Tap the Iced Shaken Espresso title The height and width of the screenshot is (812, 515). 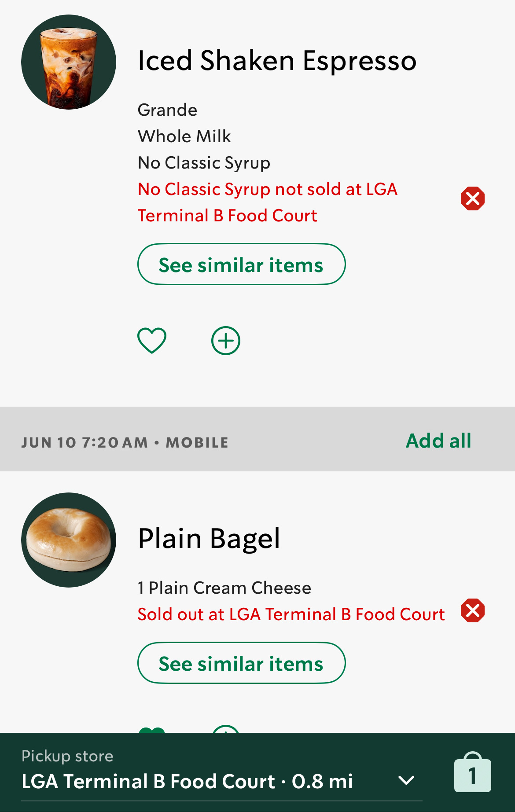[277, 60]
